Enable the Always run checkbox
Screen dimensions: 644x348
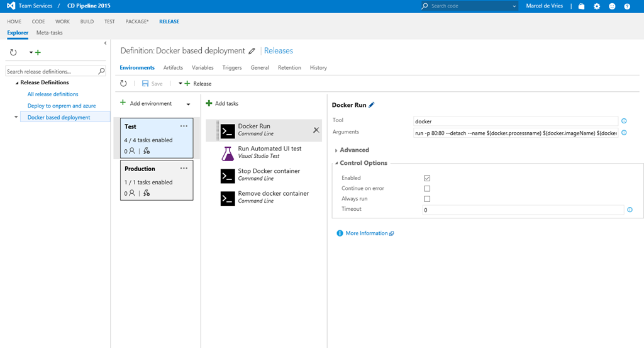tap(427, 199)
